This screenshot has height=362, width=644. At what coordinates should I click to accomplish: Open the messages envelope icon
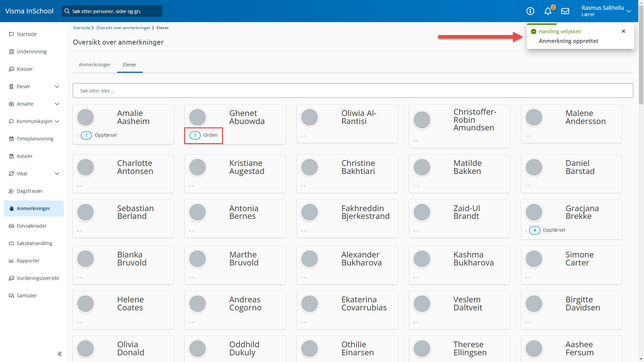point(565,11)
